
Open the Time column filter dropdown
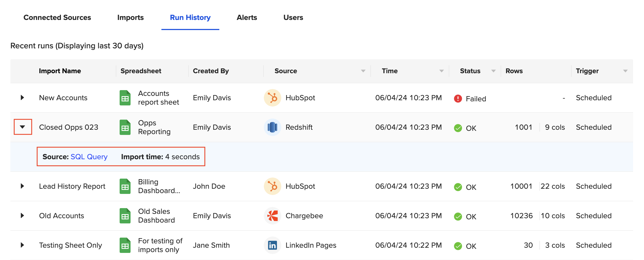441,71
